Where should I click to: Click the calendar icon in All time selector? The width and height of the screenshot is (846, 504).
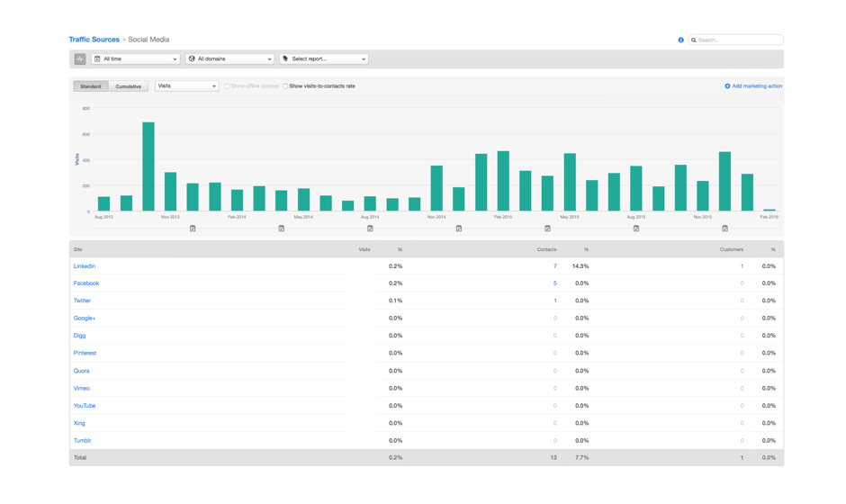click(x=97, y=59)
